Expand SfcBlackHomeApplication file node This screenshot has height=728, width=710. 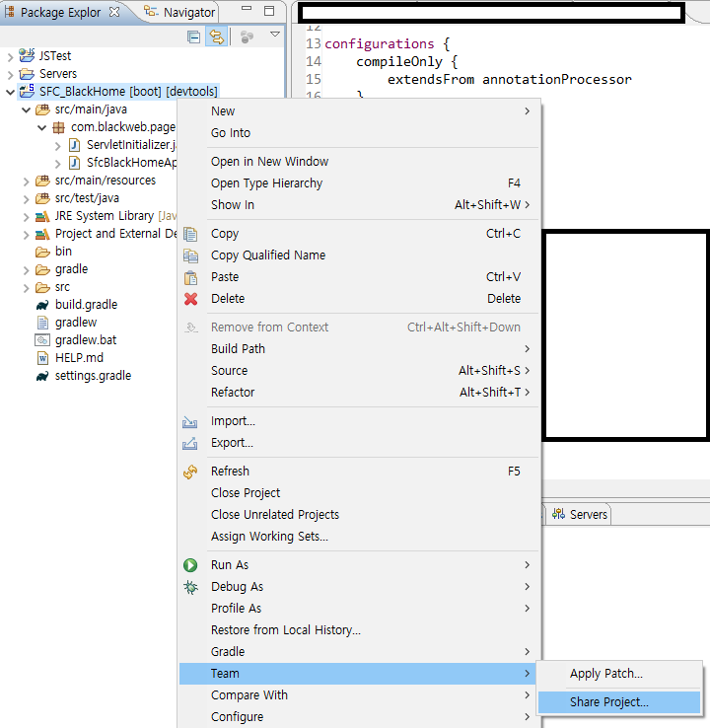(57, 164)
